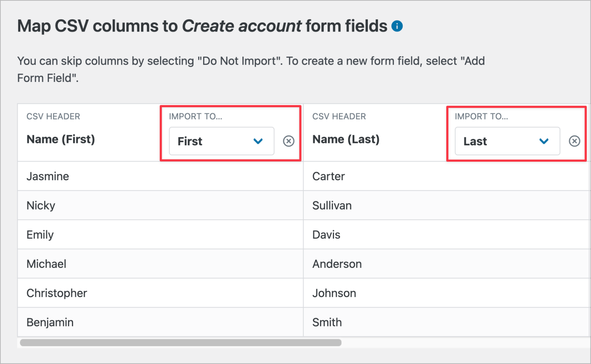591x364 pixels.
Task: Click the circled X for Name (Last) mapping
Action: (574, 141)
